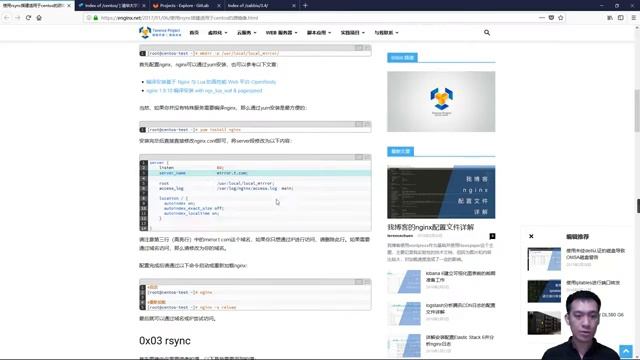This screenshot has height=360, width=640.
Task: Expand the 脚本应用 navigation dropdown
Action: coord(319,33)
